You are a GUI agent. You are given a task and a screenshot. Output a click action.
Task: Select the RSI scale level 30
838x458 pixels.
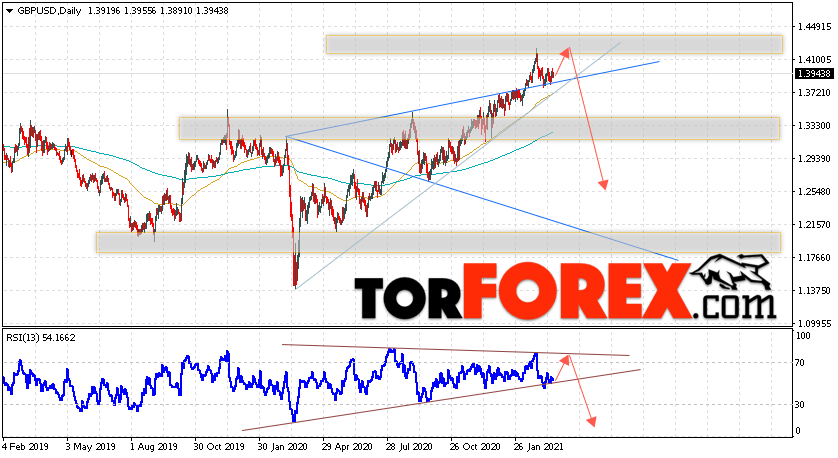pyautogui.click(x=800, y=405)
